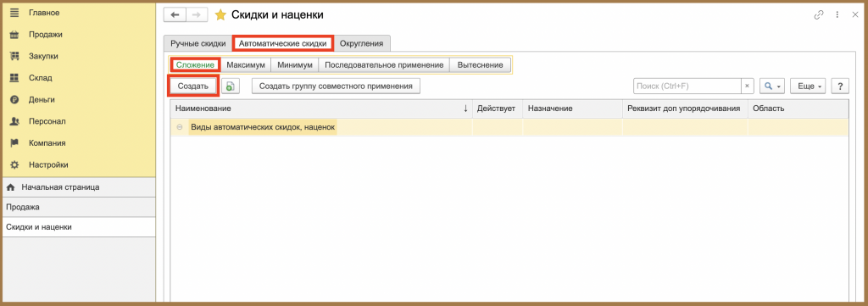Image resolution: width=868 pixels, height=306 pixels.
Task: Select the Вытеснение mode
Action: click(x=480, y=64)
